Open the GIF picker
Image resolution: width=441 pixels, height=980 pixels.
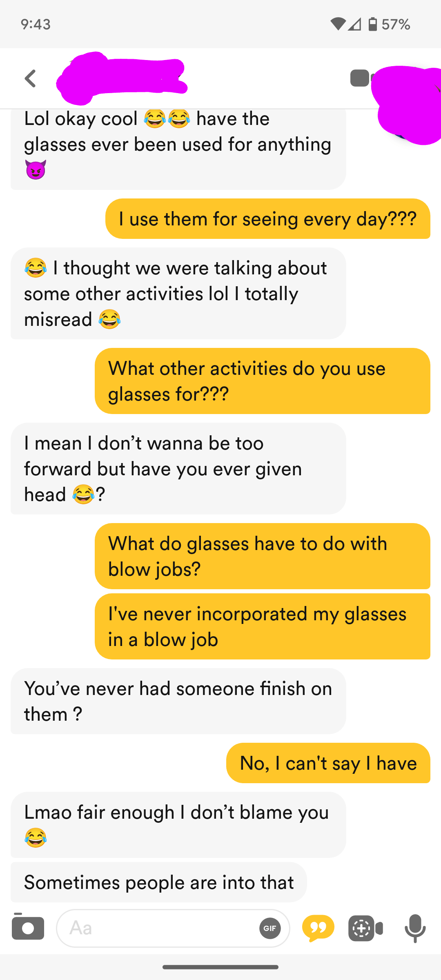[x=269, y=928]
